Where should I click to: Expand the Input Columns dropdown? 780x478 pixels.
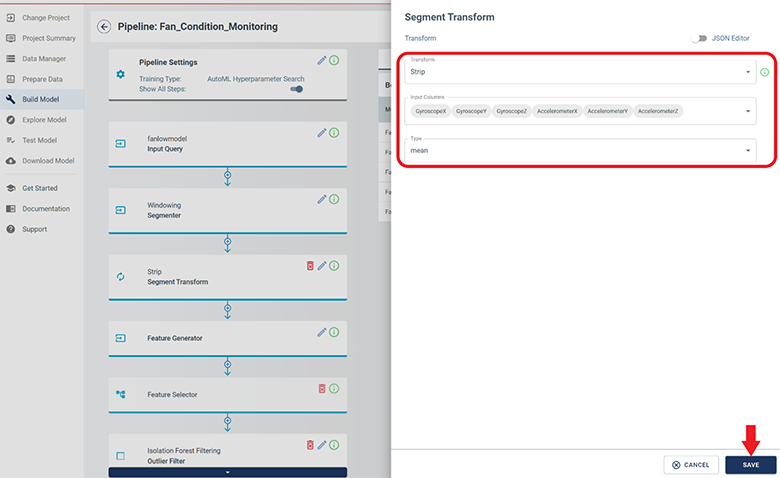748,111
